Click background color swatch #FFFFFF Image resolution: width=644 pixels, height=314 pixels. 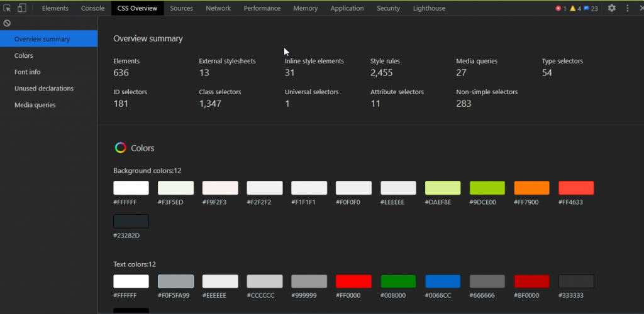[x=131, y=188]
